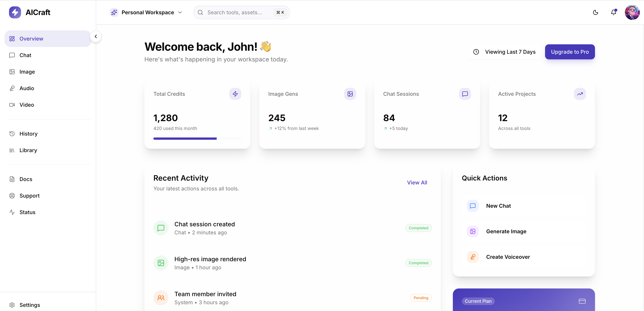Open the Audio section in sidebar
Image resolution: width=644 pixels, height=311 pixels.
(x=26, y=88)
